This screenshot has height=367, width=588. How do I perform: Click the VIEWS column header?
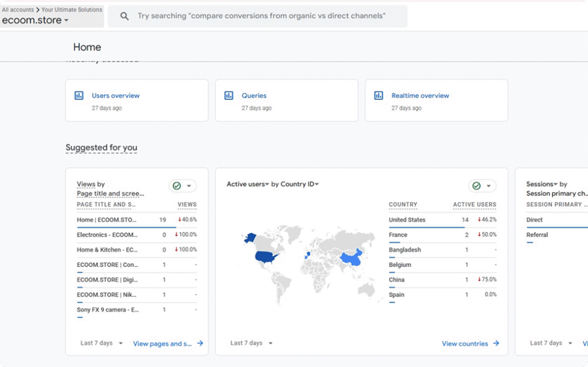(187, 204)
